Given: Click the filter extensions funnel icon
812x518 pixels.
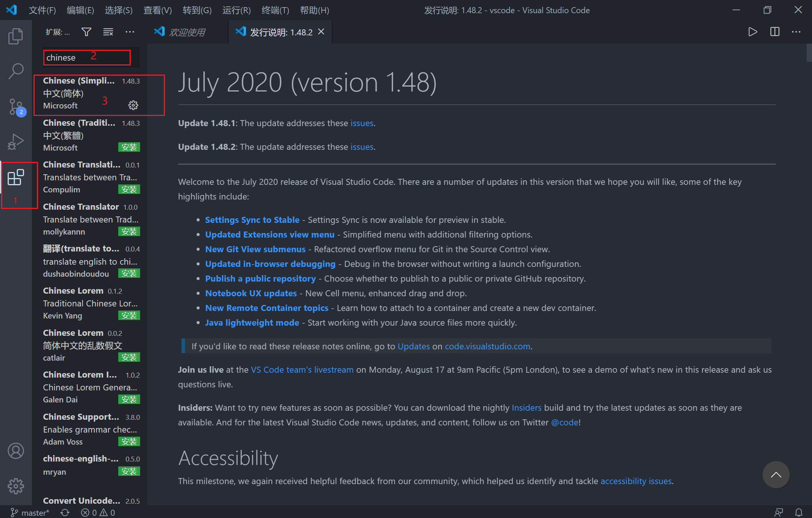Looking at the screenshot, I should point(86,32).
